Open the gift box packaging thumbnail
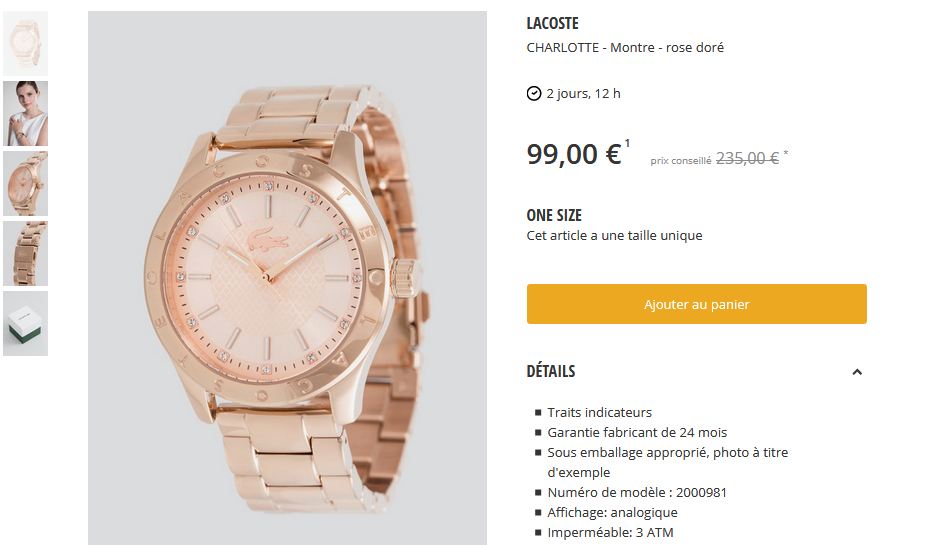933x545 pixels. (x=26, y=324)
